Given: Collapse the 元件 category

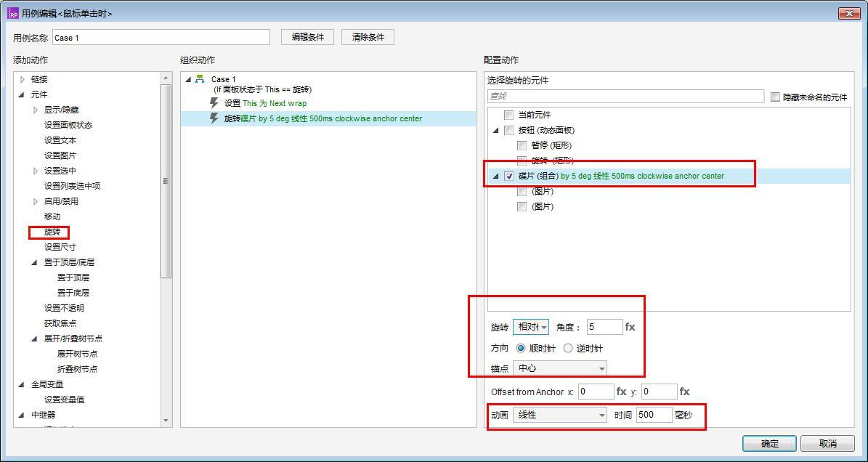Looking at the screenshot, I should 22,95.
